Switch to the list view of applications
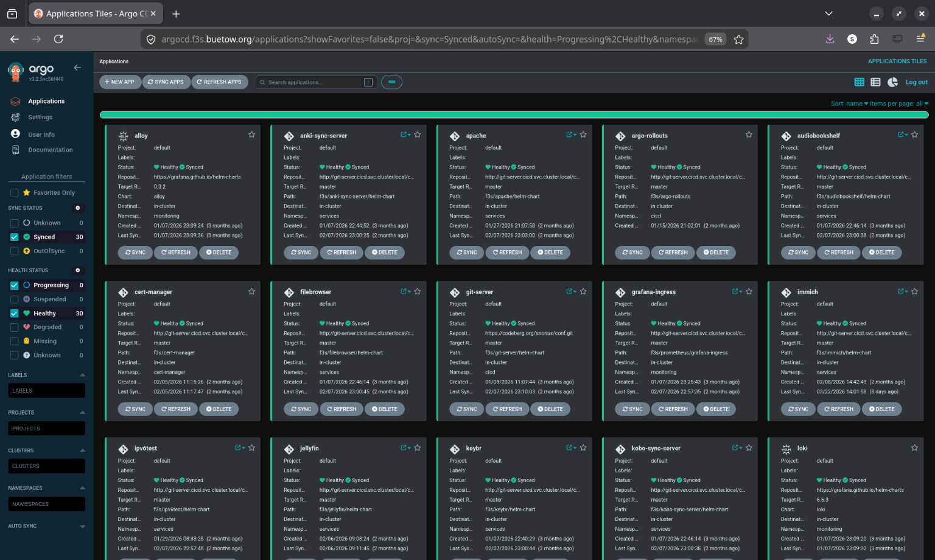The width and height of the screenshot is (935, 560). (876, 82)
